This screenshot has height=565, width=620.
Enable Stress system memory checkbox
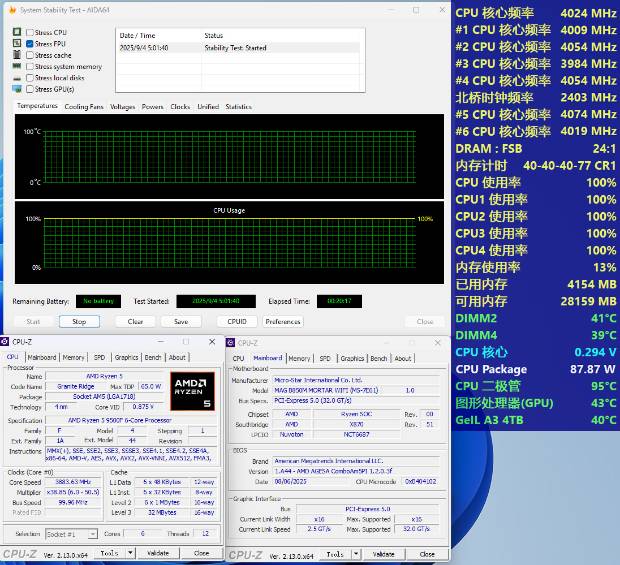pos(30,66)
